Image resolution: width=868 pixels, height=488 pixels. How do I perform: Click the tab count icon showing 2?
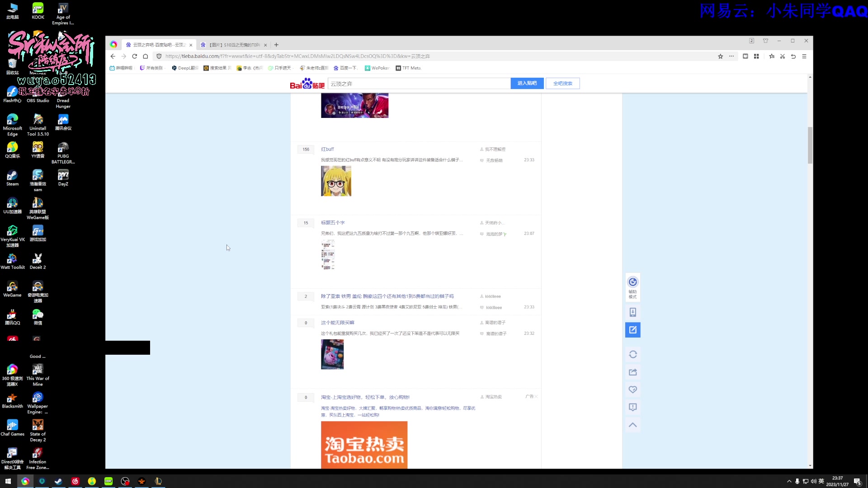[751, 41]
